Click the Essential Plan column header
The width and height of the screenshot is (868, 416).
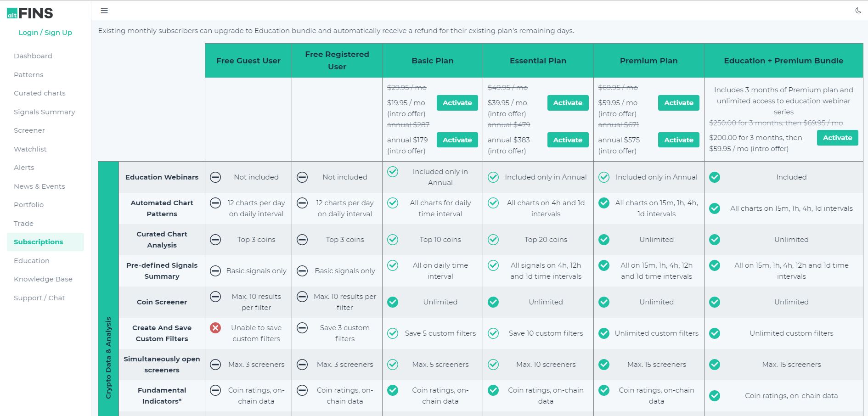tap(538, 61)
